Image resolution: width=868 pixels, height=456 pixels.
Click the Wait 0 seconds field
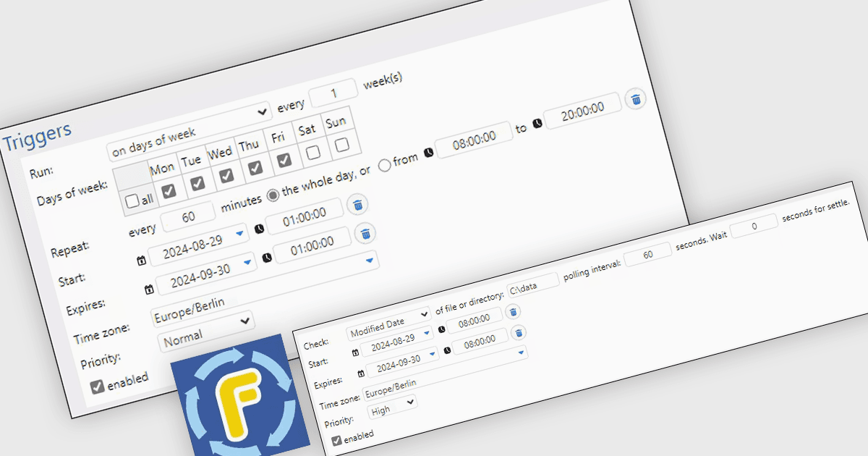(754, 226)
